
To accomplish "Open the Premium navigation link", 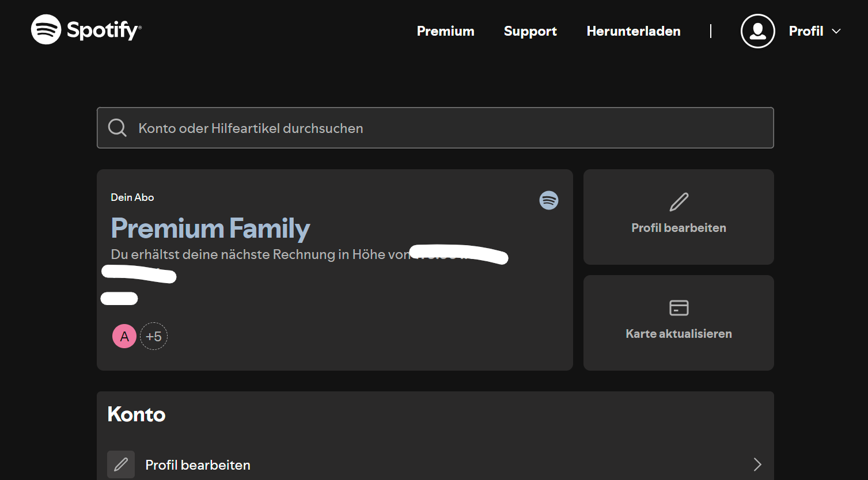I will pyautogui.click(x=445, y=31).
